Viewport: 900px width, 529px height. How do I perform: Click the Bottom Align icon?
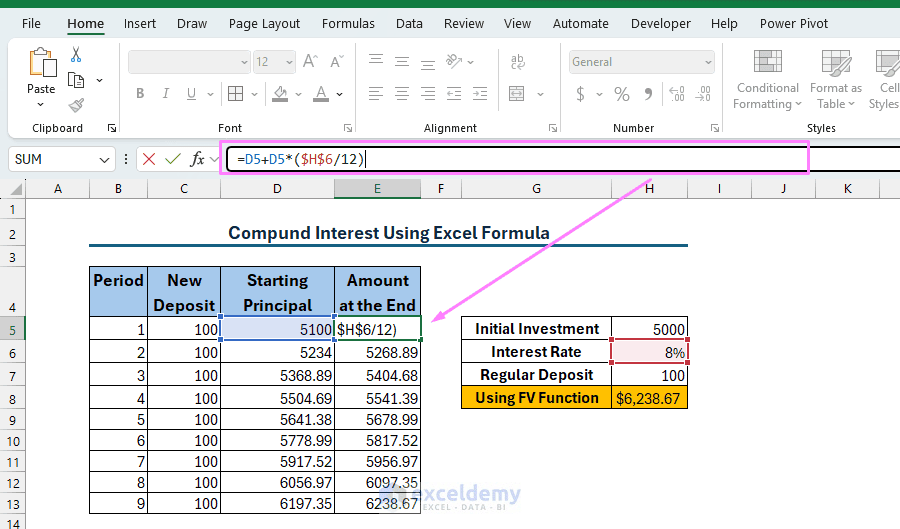(428, 63)
